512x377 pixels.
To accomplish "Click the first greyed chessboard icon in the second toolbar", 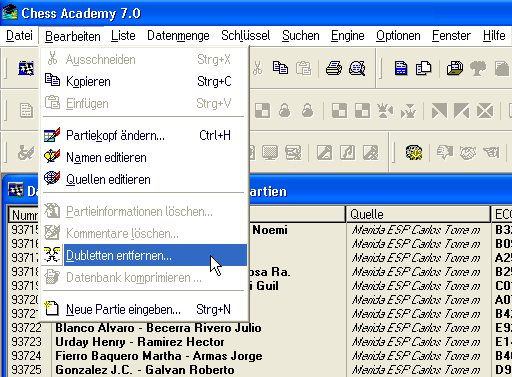I will pos(263,111).
